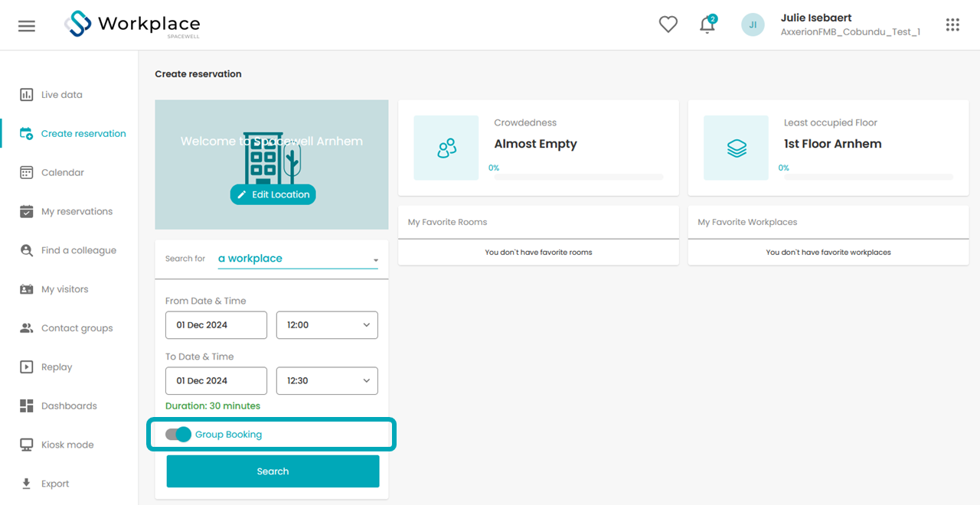Open Find a colleague page
This screenshot has height=505, width=980.
click(79, 250)
